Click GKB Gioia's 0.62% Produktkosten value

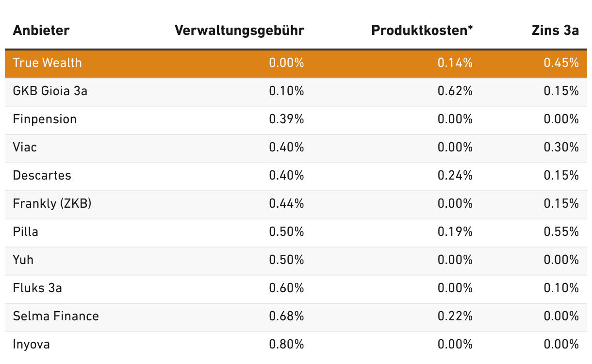pyautogui.click(x=455, y=91)
